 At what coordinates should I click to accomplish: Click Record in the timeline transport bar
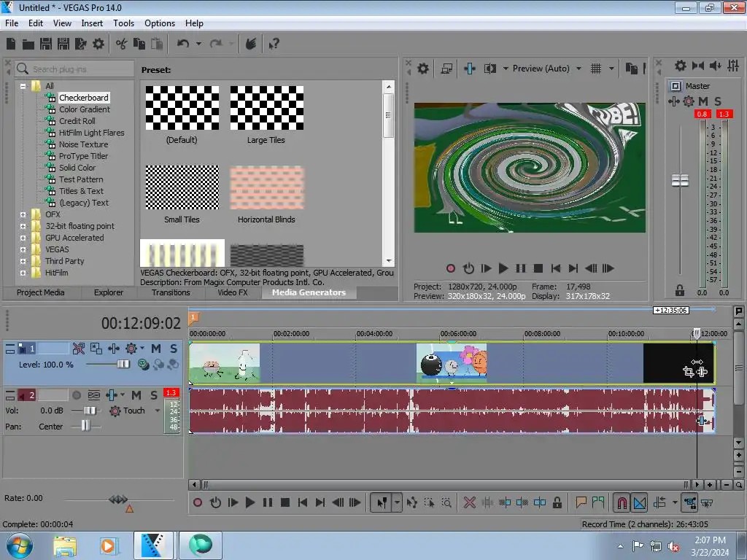click(x=198, y=503)
